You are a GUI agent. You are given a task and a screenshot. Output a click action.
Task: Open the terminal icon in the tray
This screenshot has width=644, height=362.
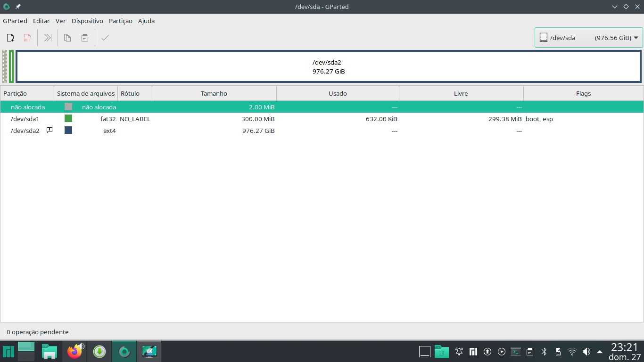coord(516,352)
